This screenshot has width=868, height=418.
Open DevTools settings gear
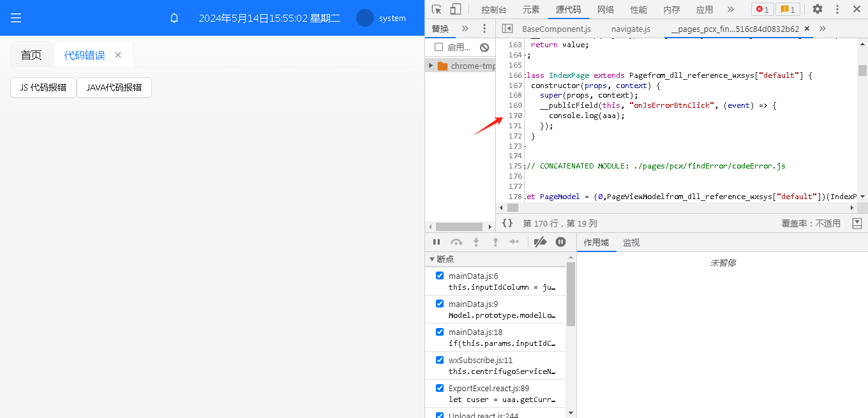818,9
